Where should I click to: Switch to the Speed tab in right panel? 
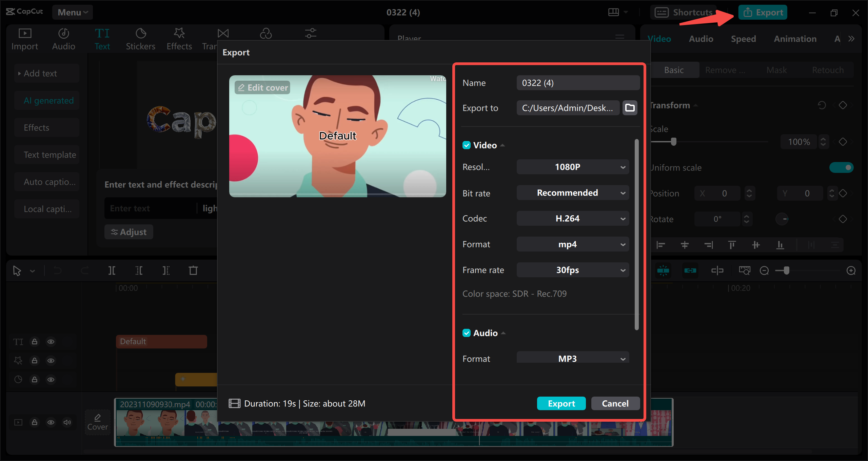(744, 39)
